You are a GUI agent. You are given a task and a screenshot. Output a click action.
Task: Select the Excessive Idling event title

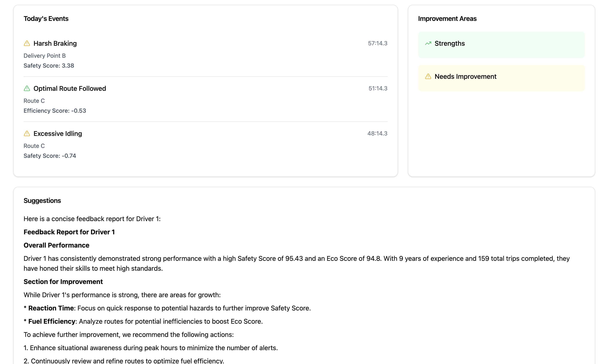58,133
